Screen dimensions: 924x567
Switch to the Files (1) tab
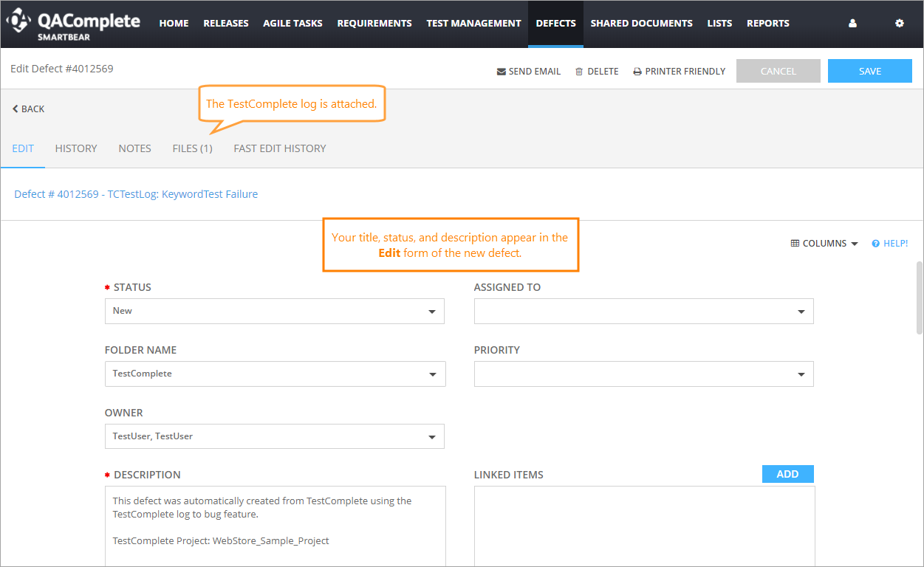(x=192, y=148)
